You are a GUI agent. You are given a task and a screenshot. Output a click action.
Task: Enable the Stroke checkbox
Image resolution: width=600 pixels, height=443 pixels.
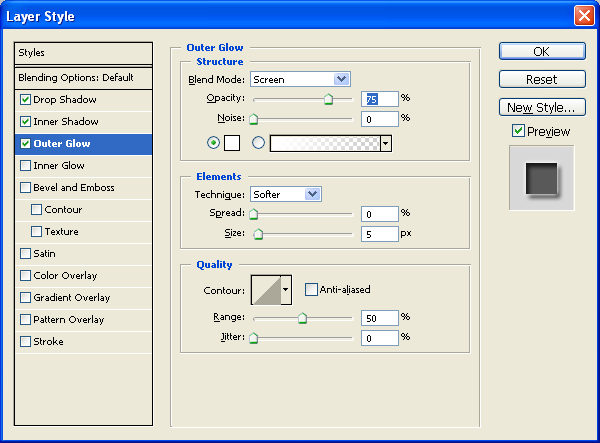[25, 342]
